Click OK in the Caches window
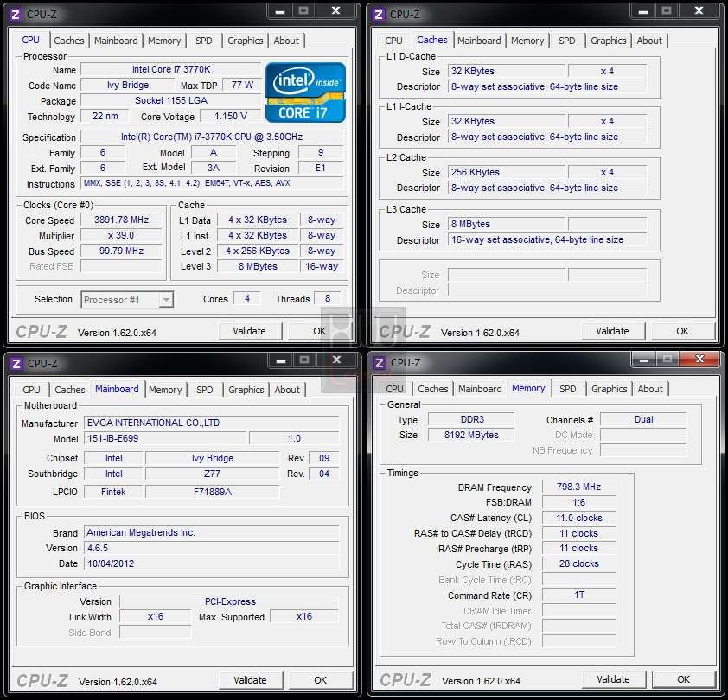Viewport: 728px width, 700px height. click(682, 332)
